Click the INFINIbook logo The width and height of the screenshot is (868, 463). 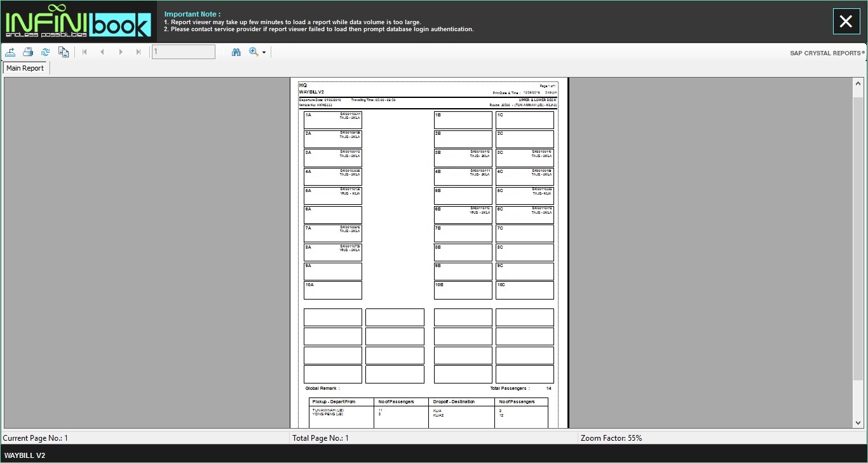[x=78, y=22]
